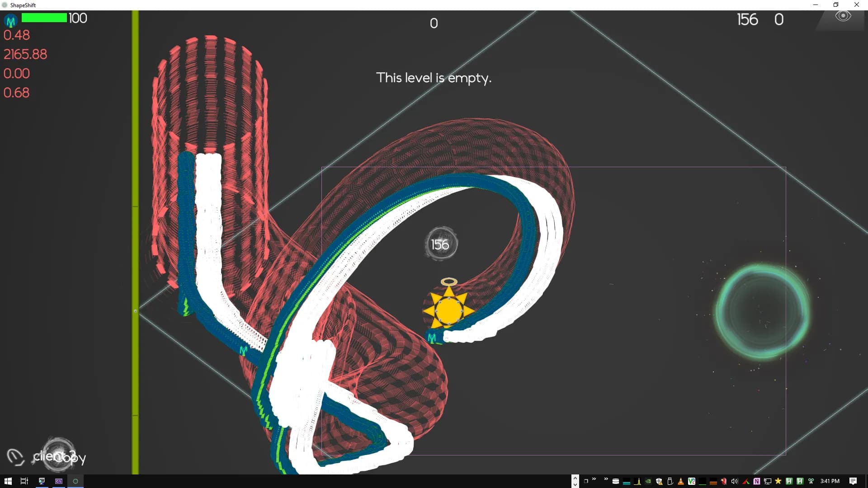Toggle the eye visibility icon
The width and height of the screenshot is (868, 488).
843,16
